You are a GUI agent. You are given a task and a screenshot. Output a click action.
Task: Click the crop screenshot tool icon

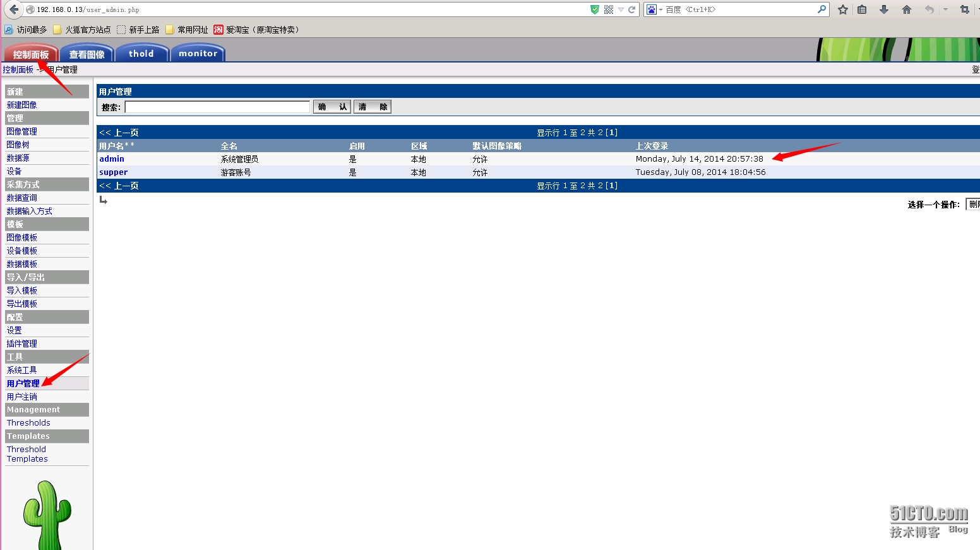pos(964,9)
